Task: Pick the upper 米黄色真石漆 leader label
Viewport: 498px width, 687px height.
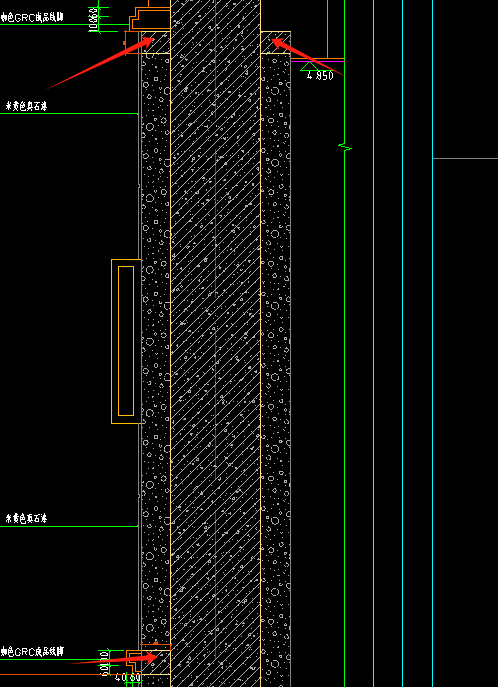Action: [26, 106]
